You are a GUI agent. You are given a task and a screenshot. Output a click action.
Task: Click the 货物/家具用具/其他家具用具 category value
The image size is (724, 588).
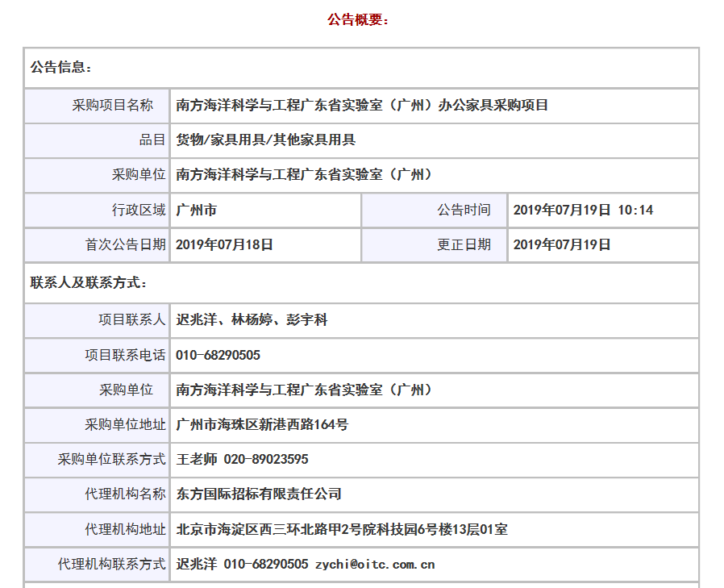(x=266, y=140)
